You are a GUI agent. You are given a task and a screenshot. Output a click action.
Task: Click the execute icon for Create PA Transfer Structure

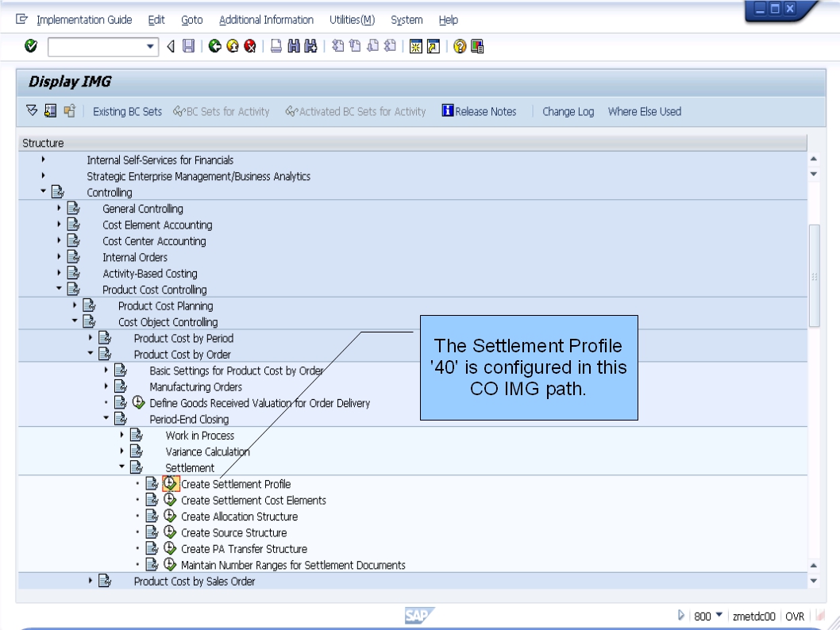[x=170, y=548]
